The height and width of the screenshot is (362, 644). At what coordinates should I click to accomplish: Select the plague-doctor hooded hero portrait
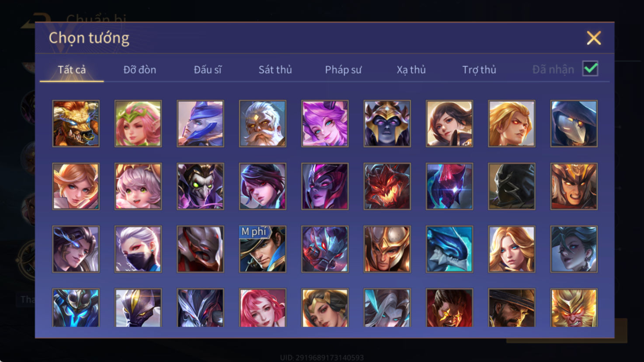574,124
